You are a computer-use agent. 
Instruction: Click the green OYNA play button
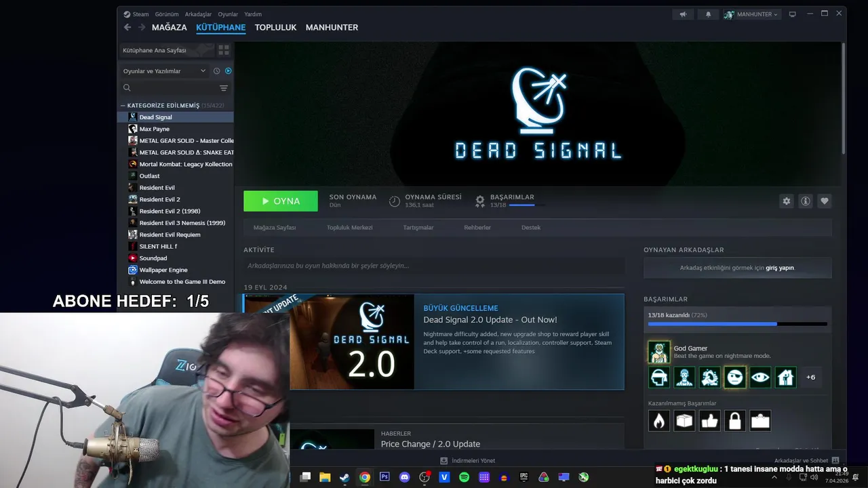coord(281,201)
